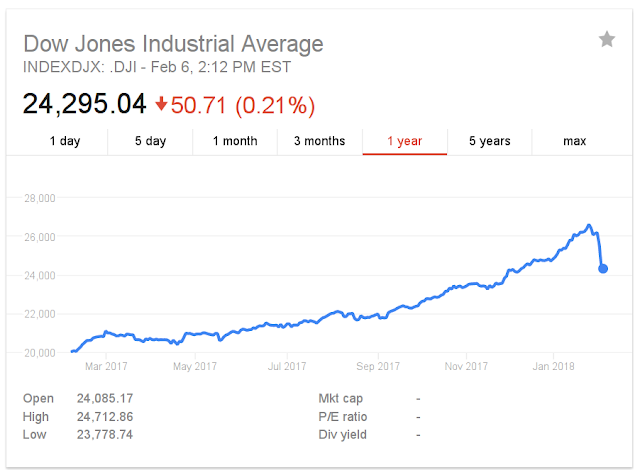
Task: Open the 1 month view
Action: pyautogui.click(x=235, y=142)
